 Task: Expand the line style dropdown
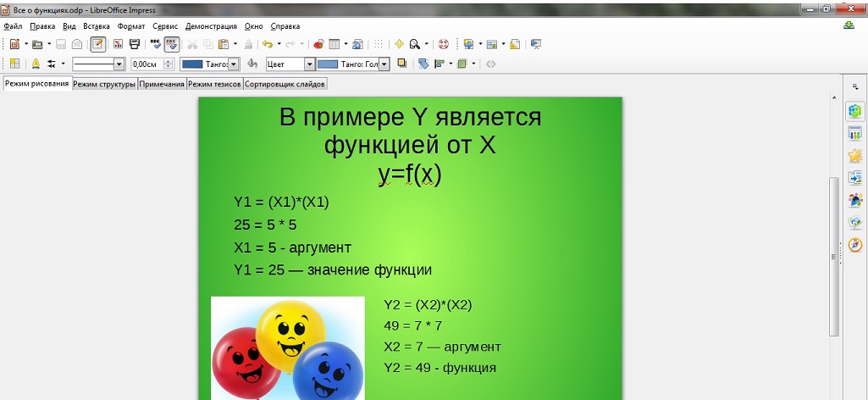pos(119,64)
